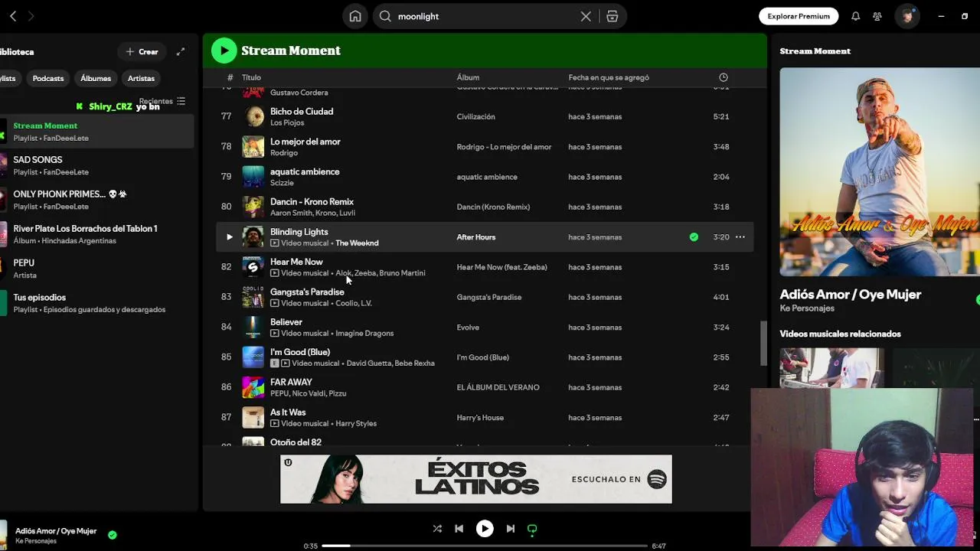Screen dimensions: 980x551
Task: Click Hear Me Now album cover thumbnail
Action: (253, 267)
